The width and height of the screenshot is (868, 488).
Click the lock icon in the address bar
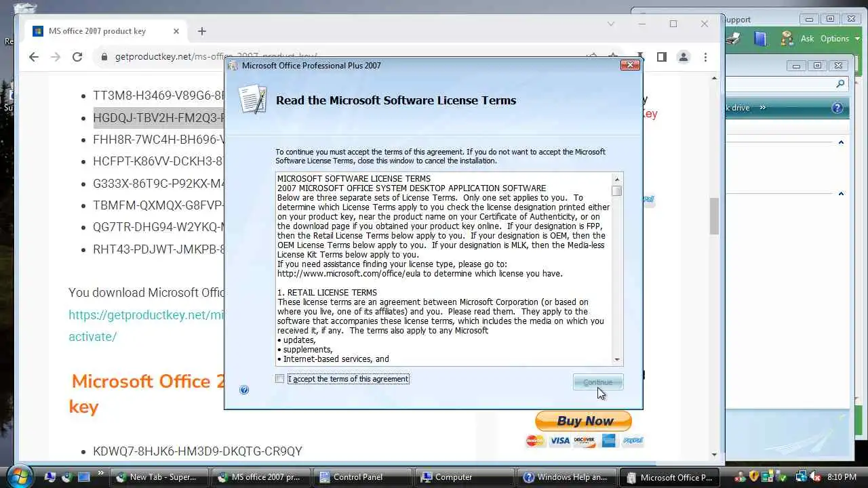click(x=104, y=57)
